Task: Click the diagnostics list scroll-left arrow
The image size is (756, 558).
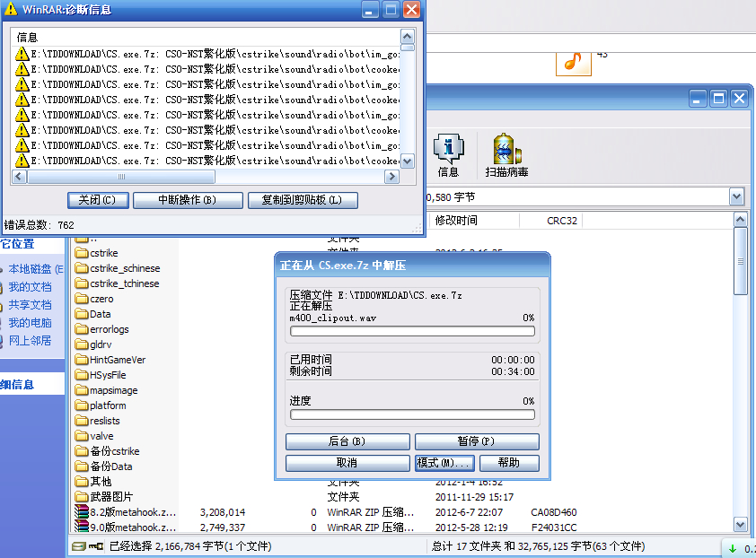Action: [19, 177]
